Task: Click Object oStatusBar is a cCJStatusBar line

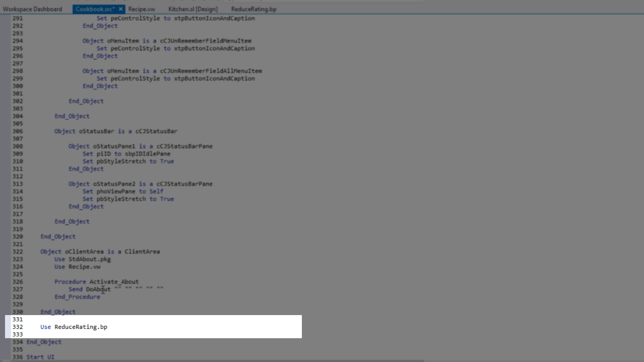Action: point(116,131)
